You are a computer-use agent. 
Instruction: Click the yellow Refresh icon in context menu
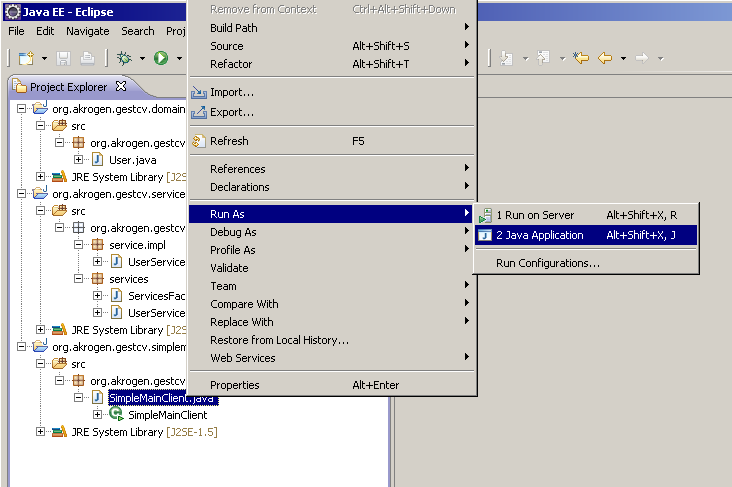[198, 141]
